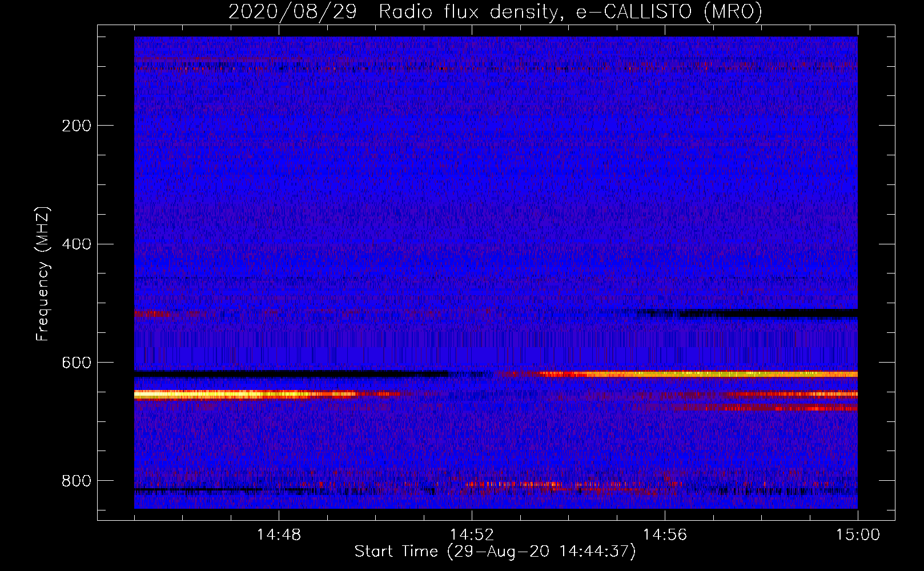Click the 800 frequency tick label
Viewport: 924px width, 571px height.
pos(77,481)
